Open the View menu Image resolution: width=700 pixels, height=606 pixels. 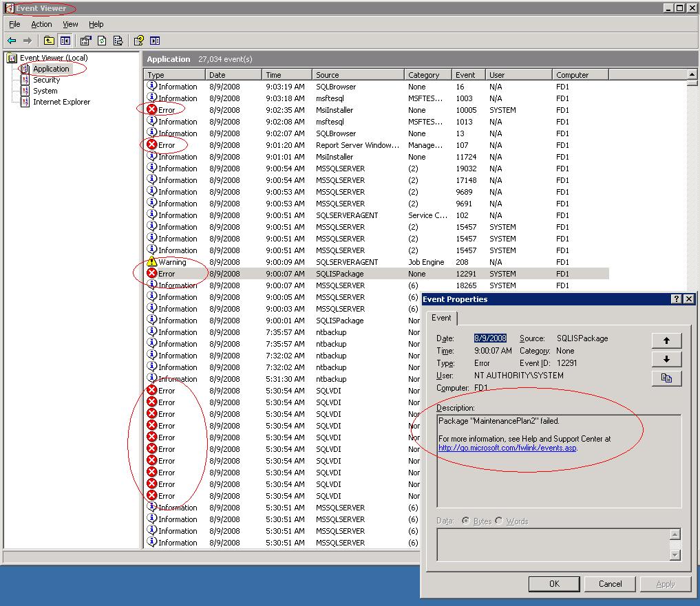click(x=70, y=24)
